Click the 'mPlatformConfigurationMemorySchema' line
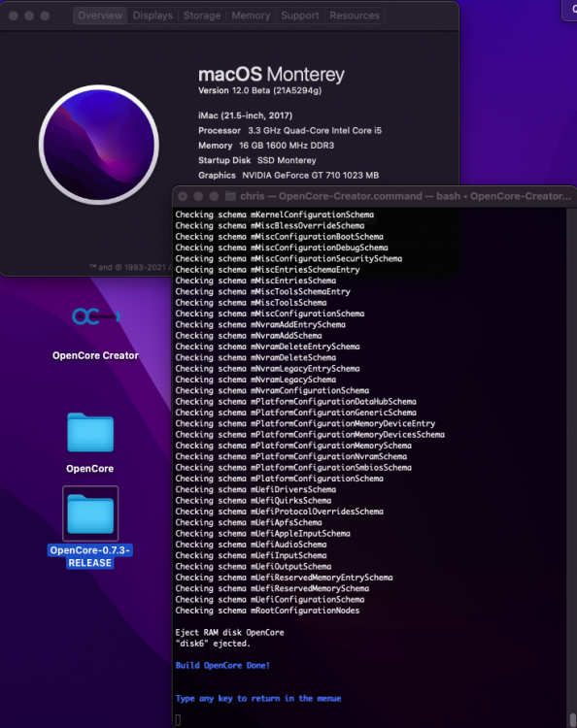 click(293, 446)
